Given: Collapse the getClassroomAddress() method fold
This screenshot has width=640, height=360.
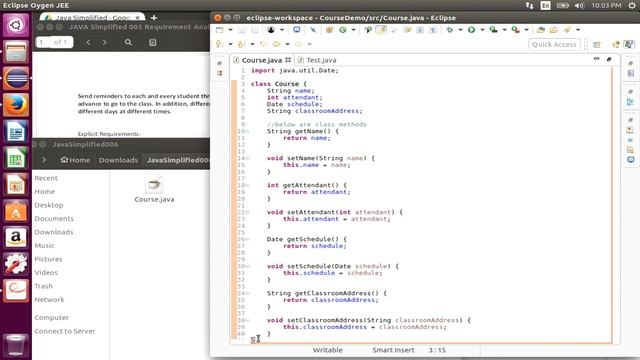Looking at the screenshot, I should point(248,293).
